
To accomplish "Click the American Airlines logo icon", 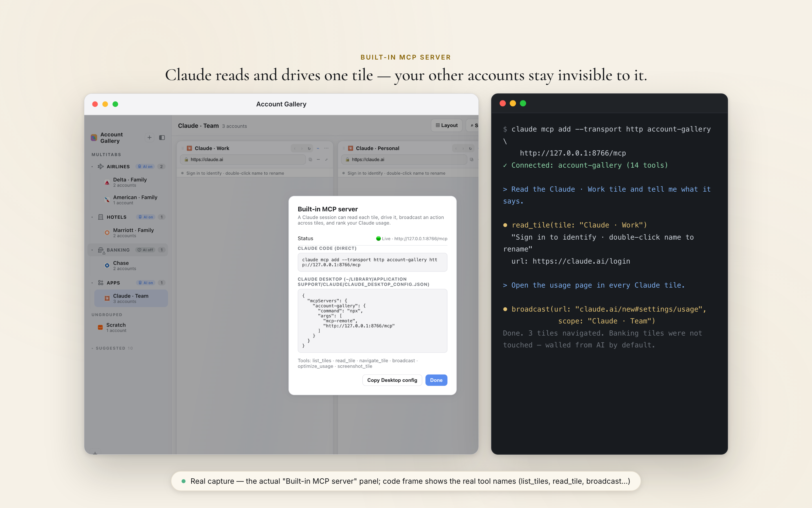I will point(107,200).
